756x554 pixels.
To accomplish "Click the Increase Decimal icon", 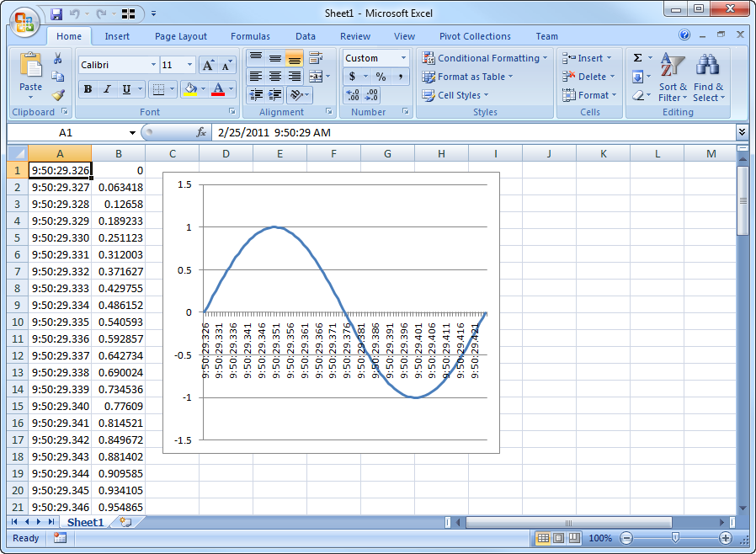I will 353,95.
